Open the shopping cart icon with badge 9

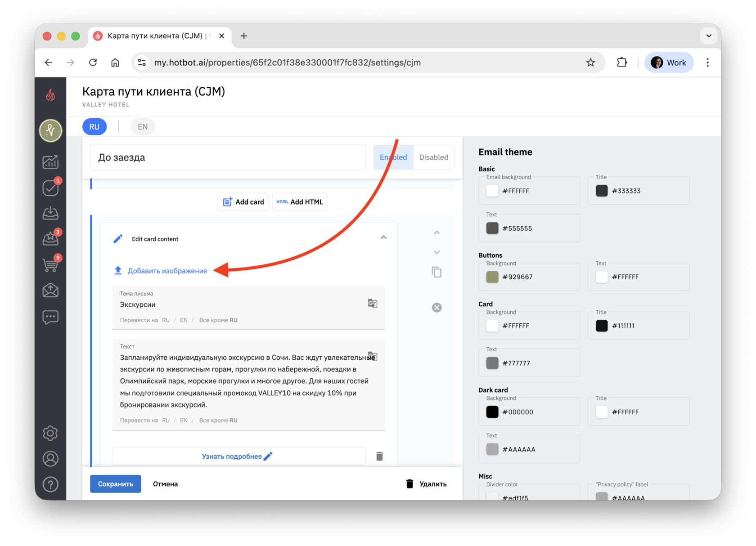coord(50,265)
